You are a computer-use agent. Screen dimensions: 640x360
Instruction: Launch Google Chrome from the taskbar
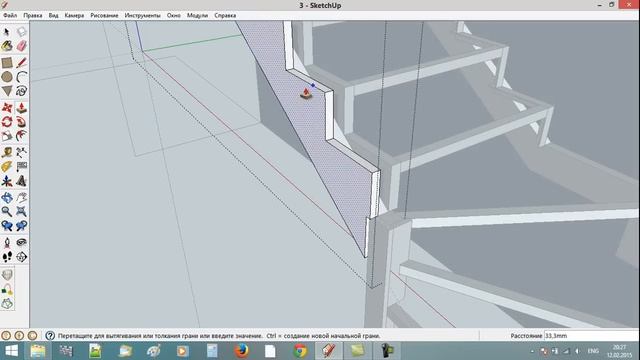[x=300, y=351]
